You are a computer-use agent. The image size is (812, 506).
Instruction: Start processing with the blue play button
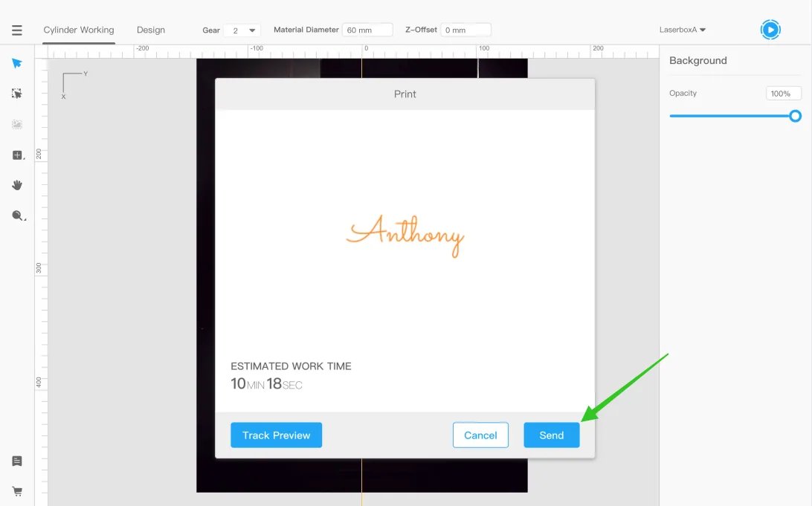pos(770,30)
